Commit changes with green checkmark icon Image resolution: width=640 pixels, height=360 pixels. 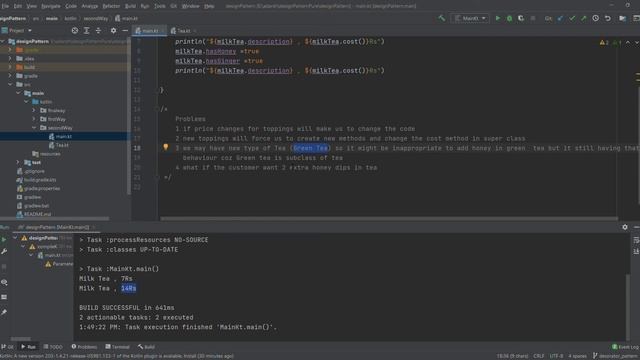click(572, 18)
